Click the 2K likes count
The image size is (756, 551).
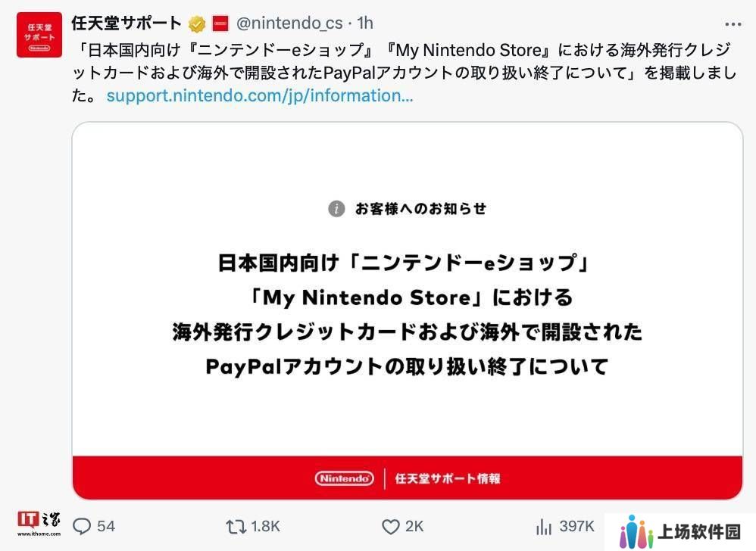(414, 526)
